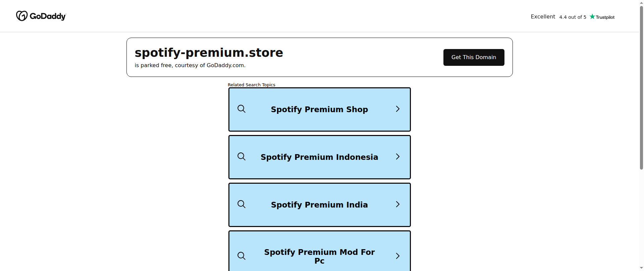Click the GoDaddy logo icon
The width and height of the screenshot is (644, 271).
pyautogui.click(x=22, y=16)
